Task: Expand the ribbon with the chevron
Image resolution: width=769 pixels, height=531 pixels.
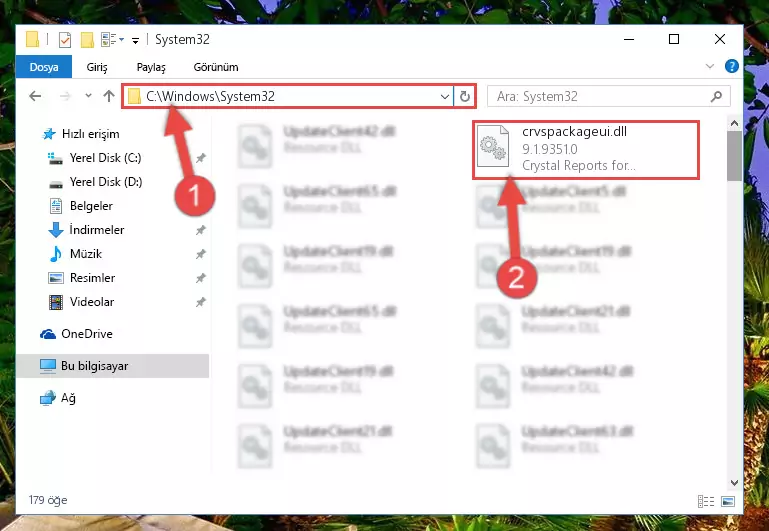Action: (710, 66)
